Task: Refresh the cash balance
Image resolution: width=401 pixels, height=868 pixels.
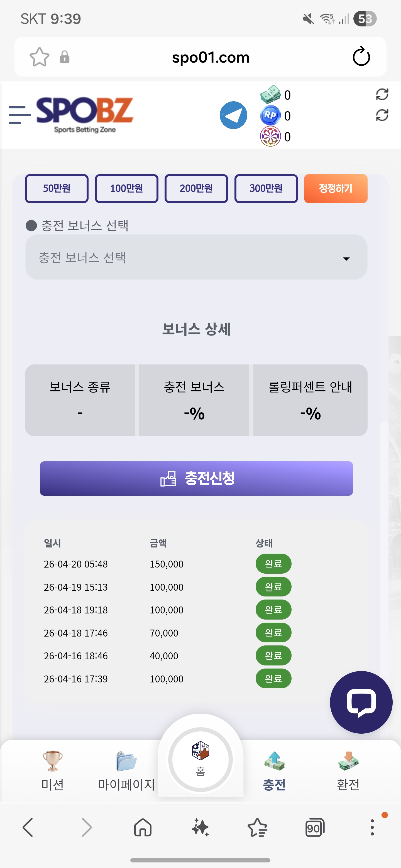Action: (382, 94)
